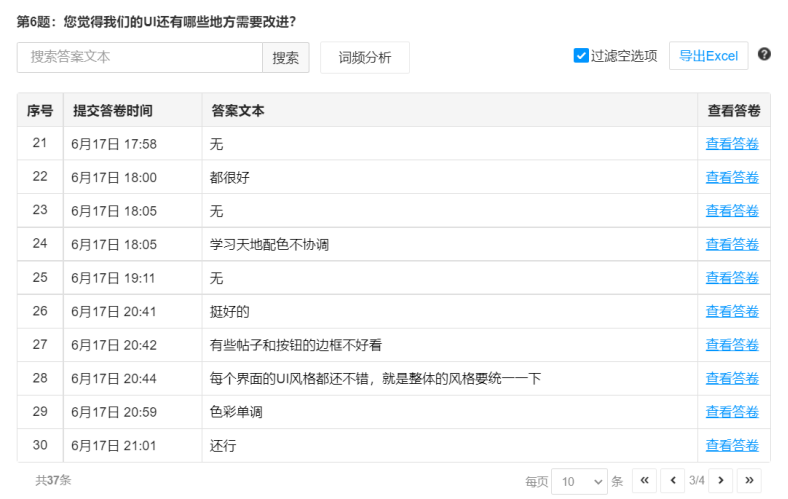Select answer text 色彩单调 in row 29
Image resolution: width=788 pixels, height=499 pixels.
point(236,412)
